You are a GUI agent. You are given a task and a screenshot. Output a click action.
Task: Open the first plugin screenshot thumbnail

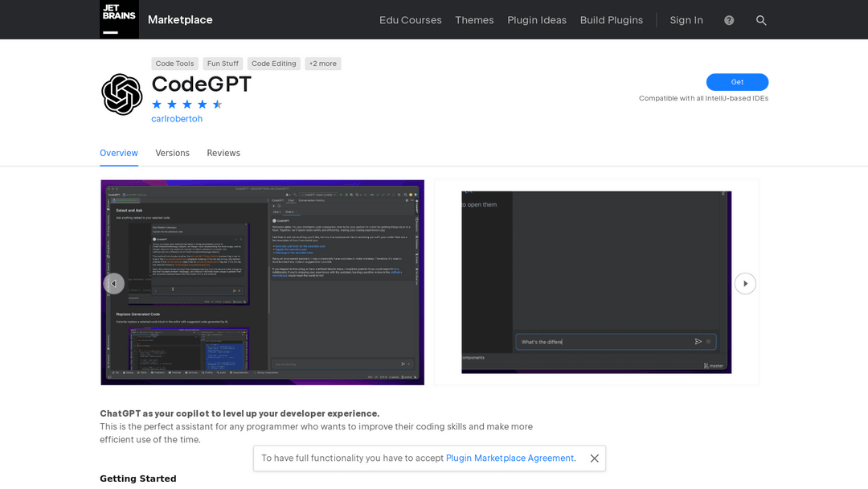tap(262, 282)
